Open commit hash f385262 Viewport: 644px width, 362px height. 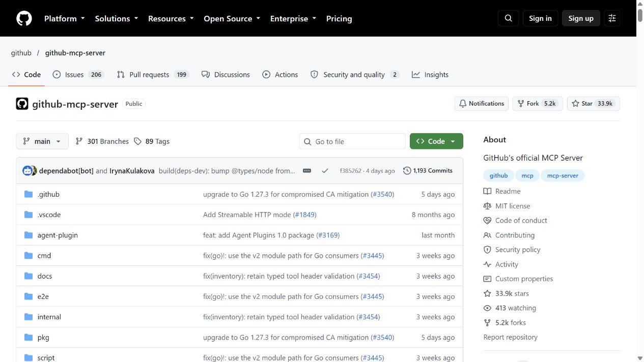pyautogui.click(x=350, y=171)
